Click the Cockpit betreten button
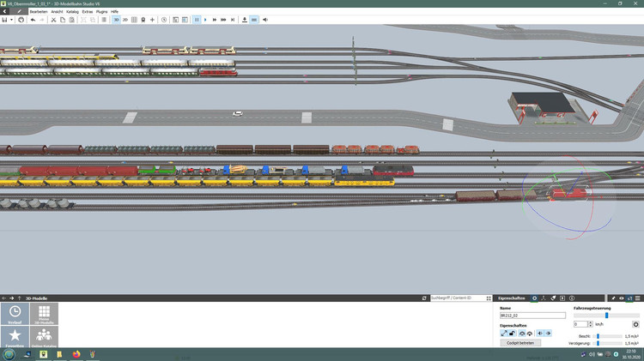Viewport: 644px width, 361px height. (x=520, y=343)
